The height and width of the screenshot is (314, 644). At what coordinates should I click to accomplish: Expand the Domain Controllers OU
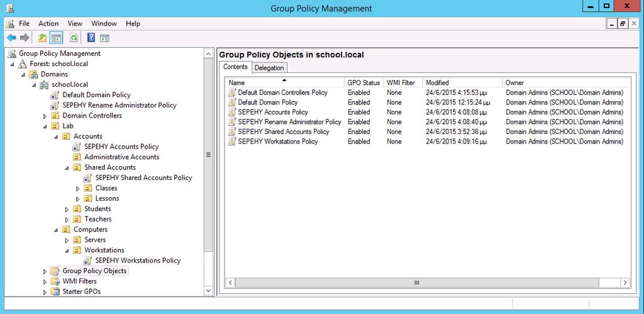tap(45, 116)
